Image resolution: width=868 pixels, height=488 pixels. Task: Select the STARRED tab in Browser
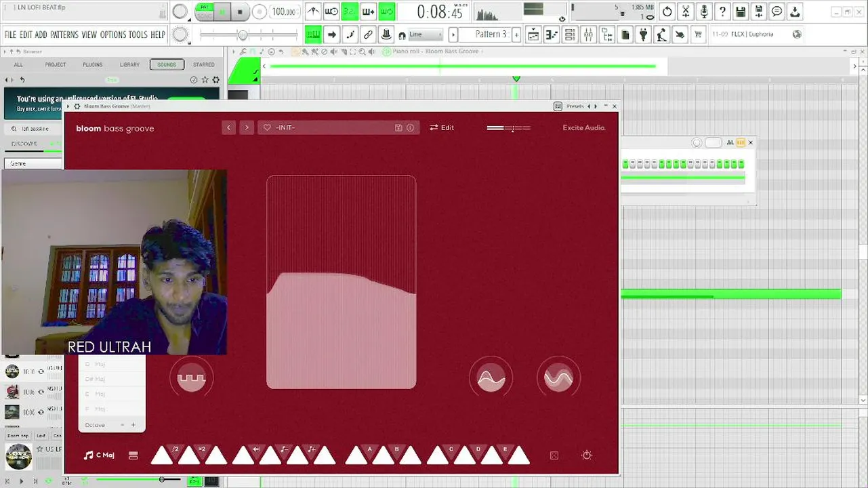tap(204, 64)
